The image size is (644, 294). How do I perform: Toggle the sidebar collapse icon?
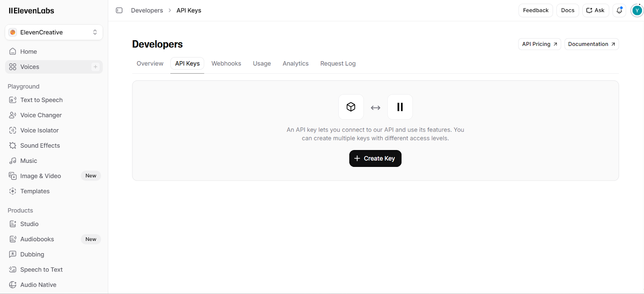coord(119,10)
